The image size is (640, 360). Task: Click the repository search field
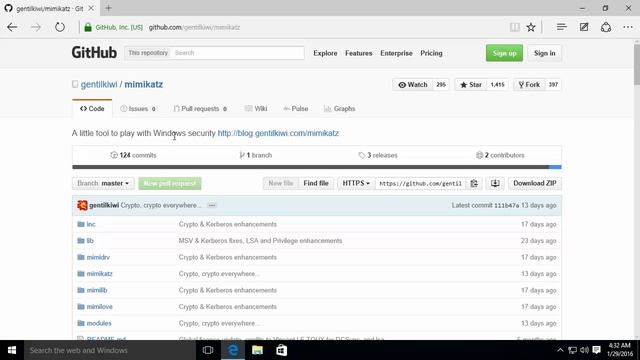tap(238, 53)
